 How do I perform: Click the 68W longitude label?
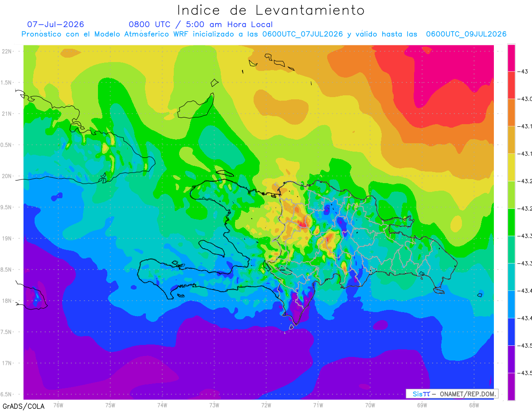pyautogui.click(x=474, y=405)
